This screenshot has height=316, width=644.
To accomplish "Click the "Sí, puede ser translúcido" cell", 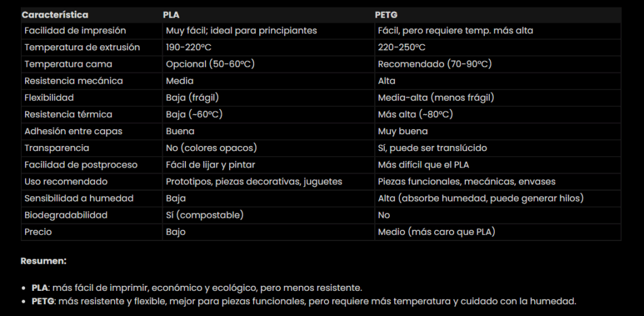I will pyautogui.click(x=432, y=148).
